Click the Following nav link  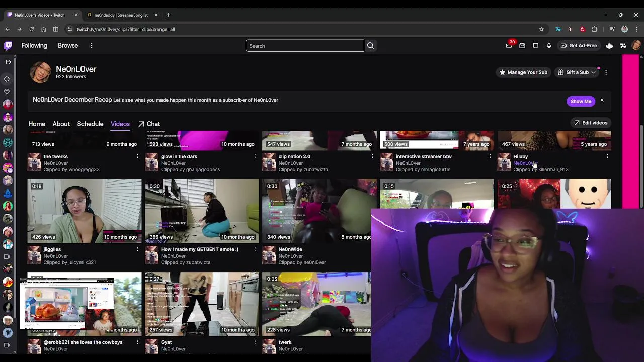point(34,46)
